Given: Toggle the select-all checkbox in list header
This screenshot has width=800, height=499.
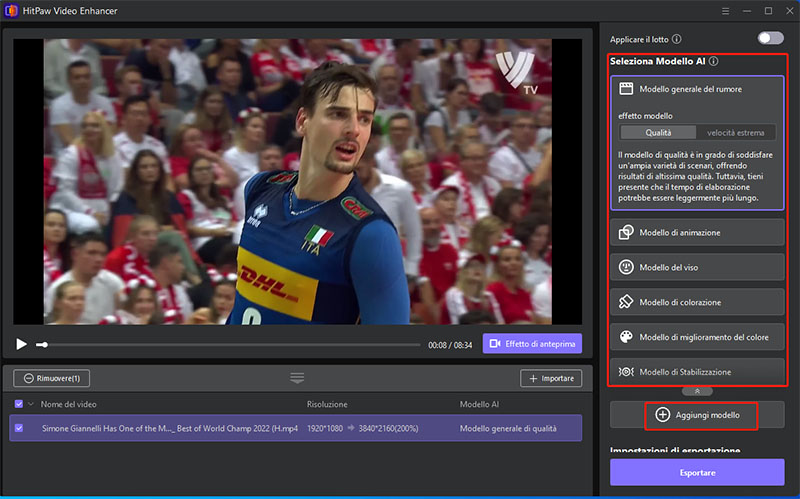Looking at the screenshot, I should click(x=20, y=405).
